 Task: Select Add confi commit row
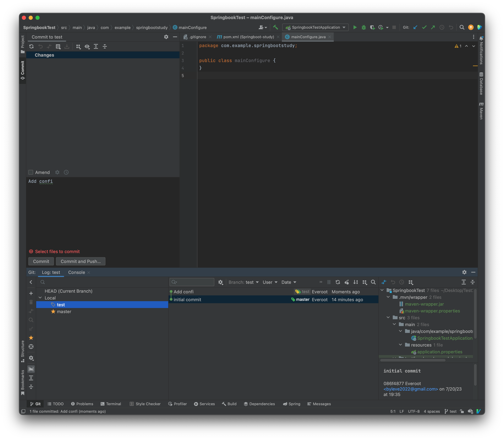pos(273,292)
